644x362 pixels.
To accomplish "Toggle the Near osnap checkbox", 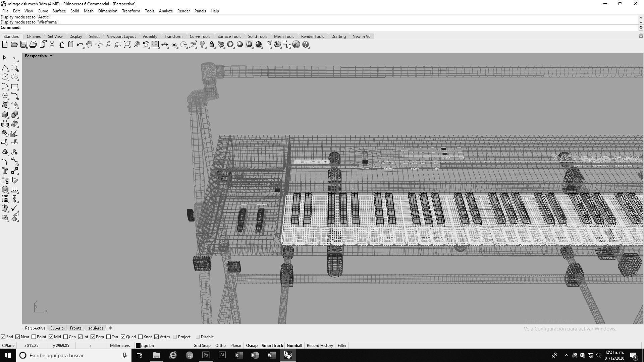I will pos(18,337).
